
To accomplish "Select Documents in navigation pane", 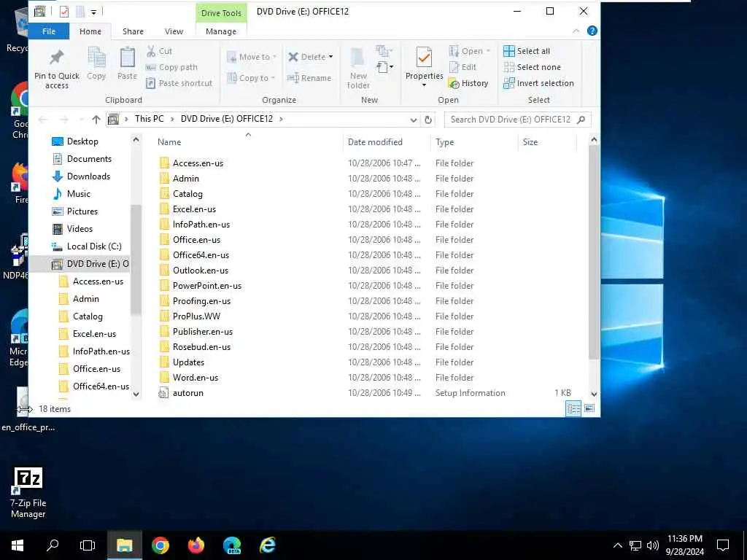I will [x=89, y=159].
